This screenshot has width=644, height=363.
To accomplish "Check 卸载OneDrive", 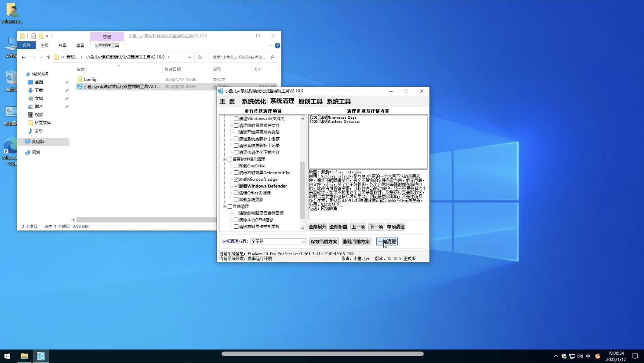I will click(x=236, y=166).
